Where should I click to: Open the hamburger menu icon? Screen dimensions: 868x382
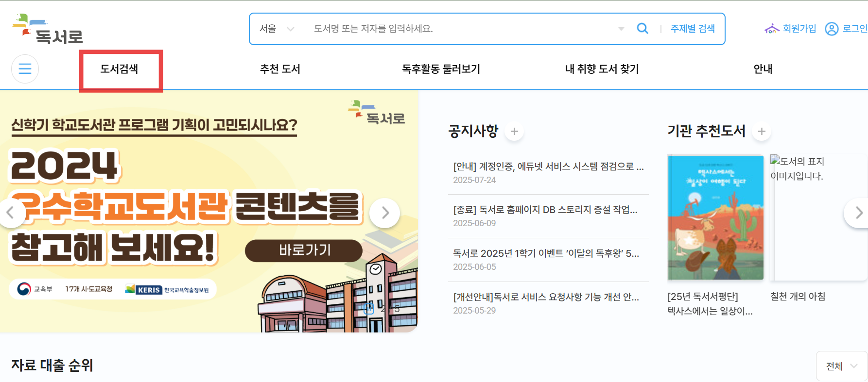click(25, 69)
